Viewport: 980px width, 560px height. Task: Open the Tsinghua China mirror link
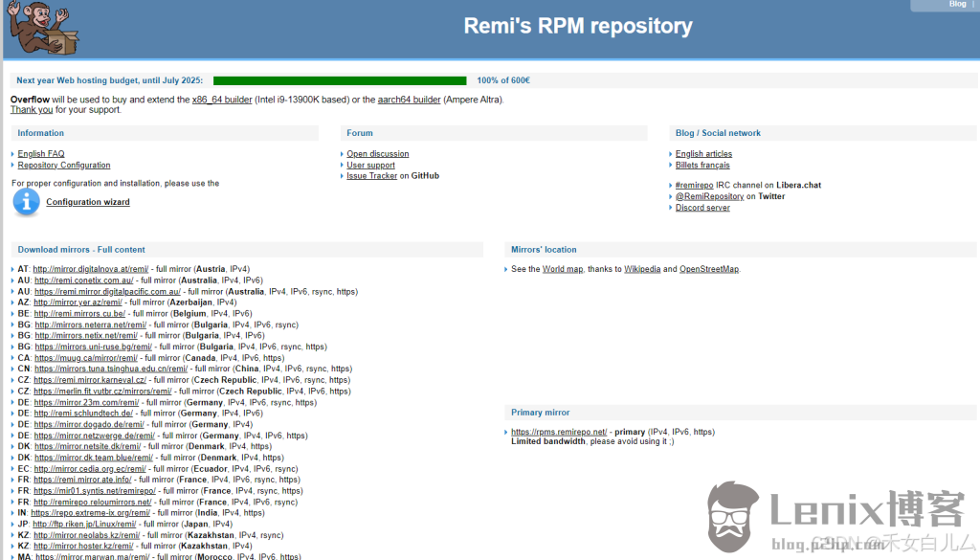[111, 369]
